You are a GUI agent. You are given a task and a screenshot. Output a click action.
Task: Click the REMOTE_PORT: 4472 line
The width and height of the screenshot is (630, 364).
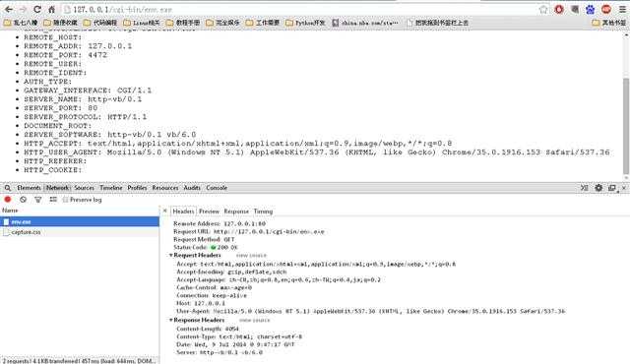coord(66,55)
